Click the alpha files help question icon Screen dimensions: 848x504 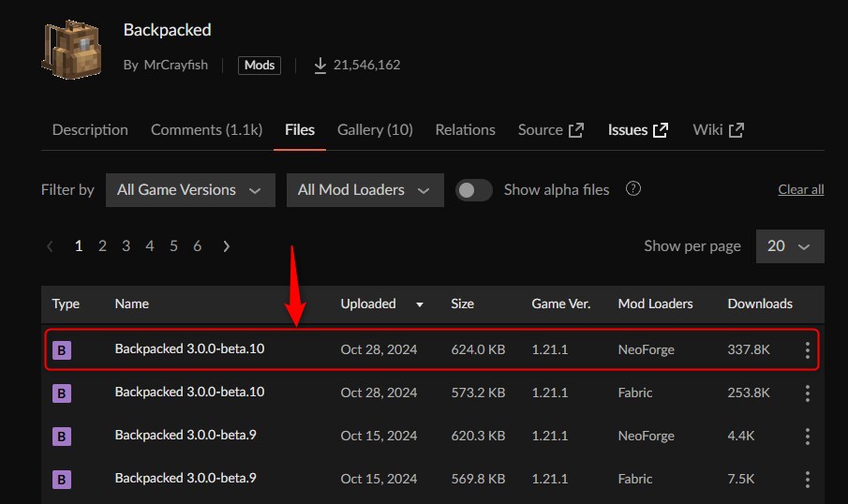[x=633, y=188]
